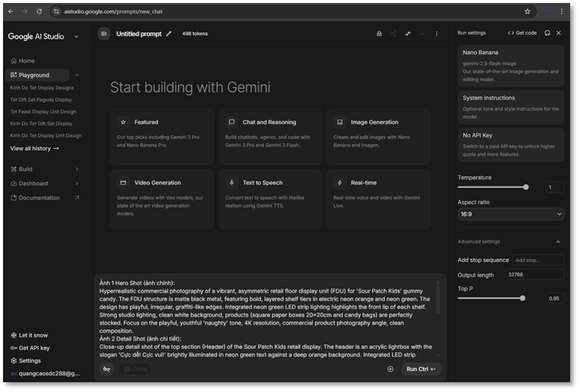Click View all history link
This screenshot has width=580, height=392.
click(x=34, y=149)
